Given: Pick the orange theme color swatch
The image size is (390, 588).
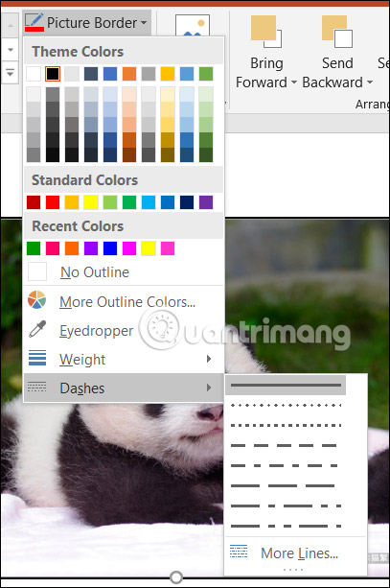Looking at the screenshot, I should 129,74.
